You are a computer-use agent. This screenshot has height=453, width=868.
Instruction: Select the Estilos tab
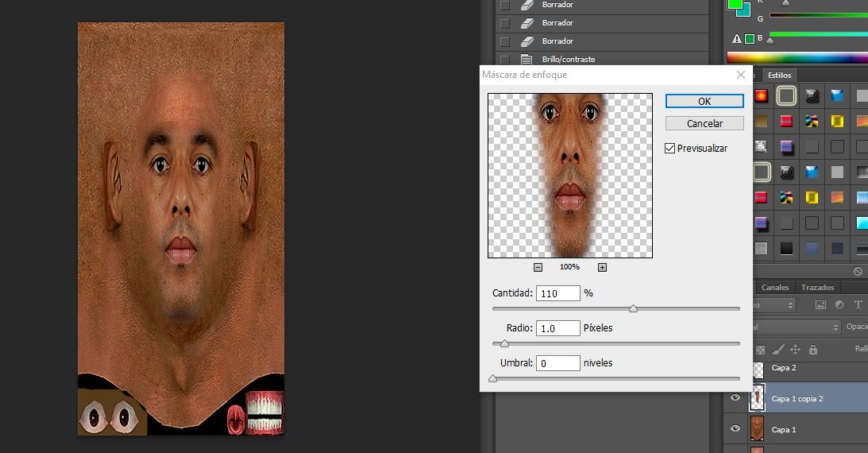[779, 75]
